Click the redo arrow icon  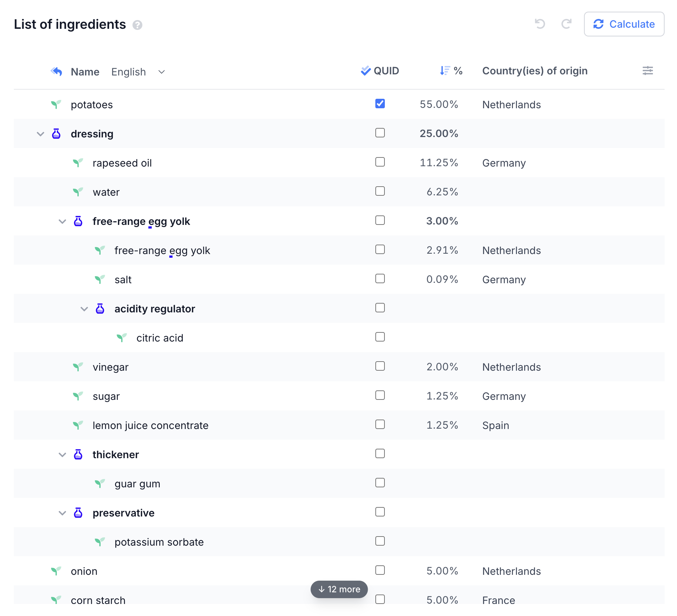(566, 24)
